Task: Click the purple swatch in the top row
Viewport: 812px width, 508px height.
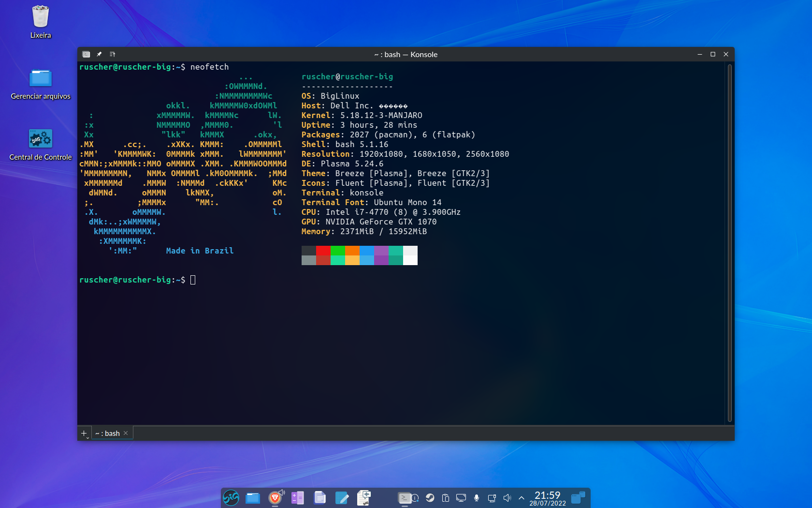Action: [x=381, y=250]
